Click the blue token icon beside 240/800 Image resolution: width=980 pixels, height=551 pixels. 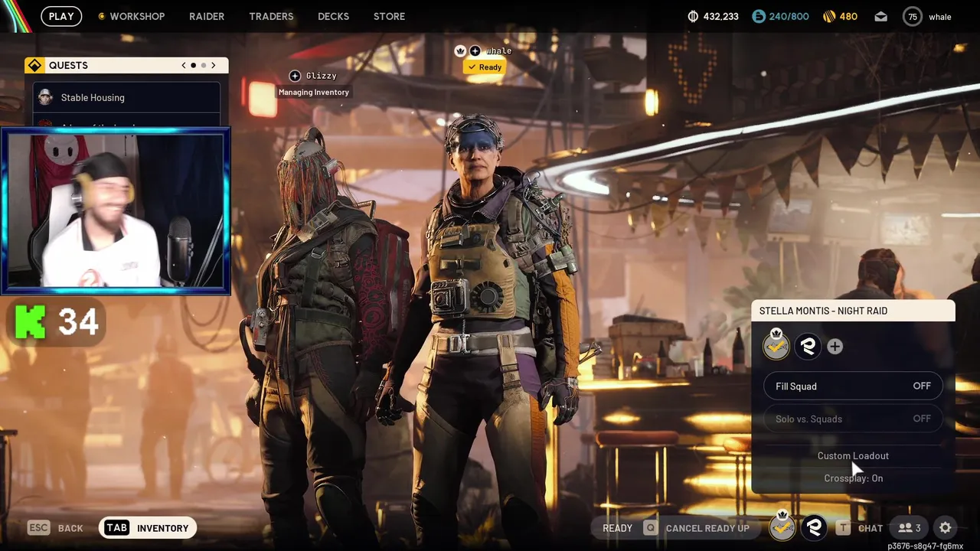click(758, 16)
